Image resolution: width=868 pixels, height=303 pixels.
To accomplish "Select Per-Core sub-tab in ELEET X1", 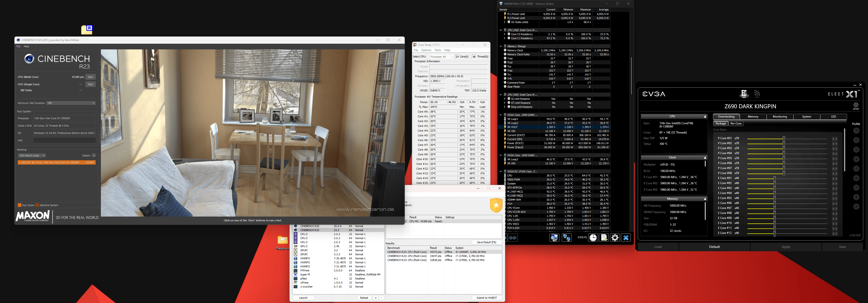I will (736, 124).
